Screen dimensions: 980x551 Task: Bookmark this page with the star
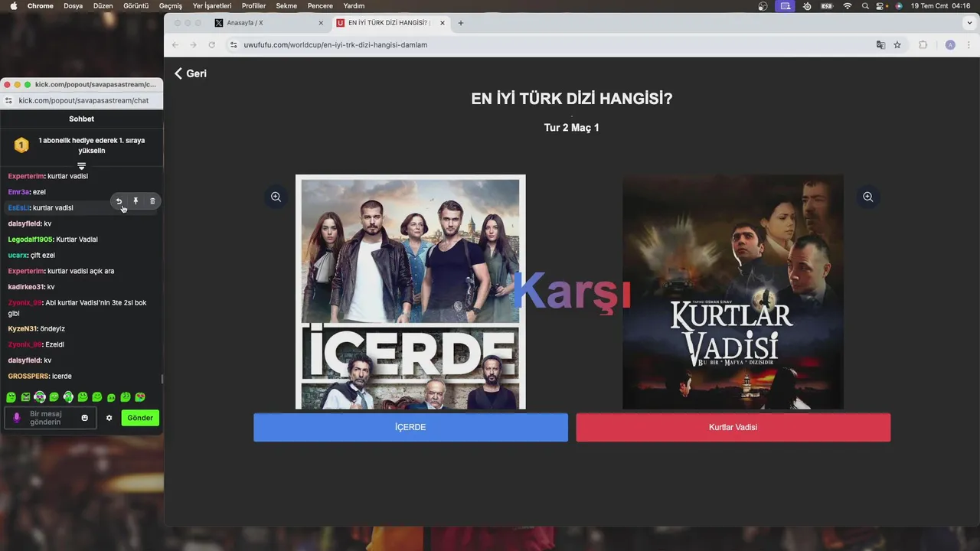pyautogui.click(x=897, y=45)
